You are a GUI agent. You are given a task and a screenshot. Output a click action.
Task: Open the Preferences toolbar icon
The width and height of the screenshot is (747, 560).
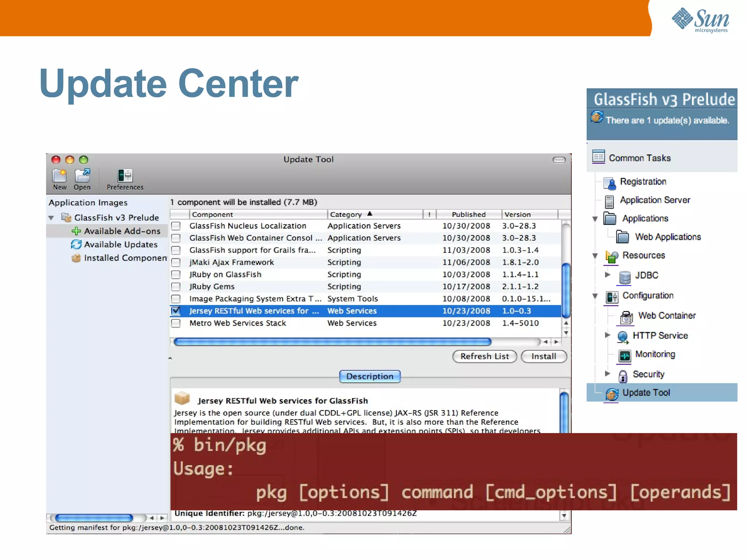tap(125, 176)
